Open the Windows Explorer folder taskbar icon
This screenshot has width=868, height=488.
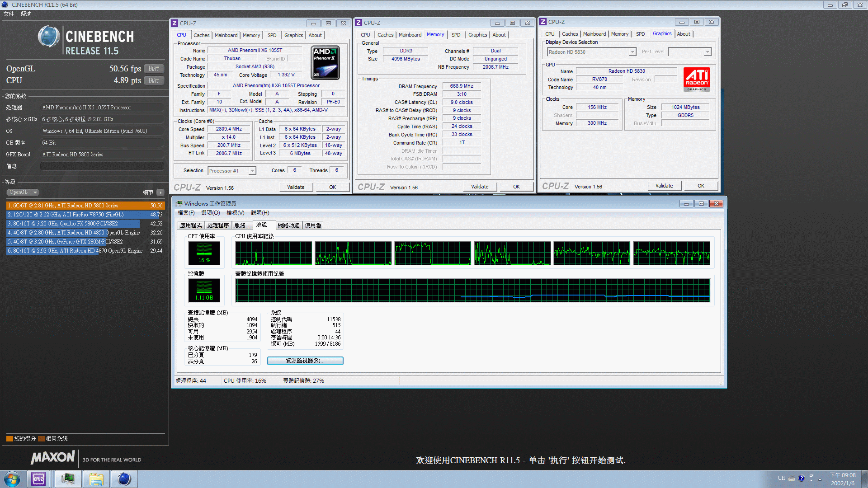pyautogui.click(x=96, y=479)
